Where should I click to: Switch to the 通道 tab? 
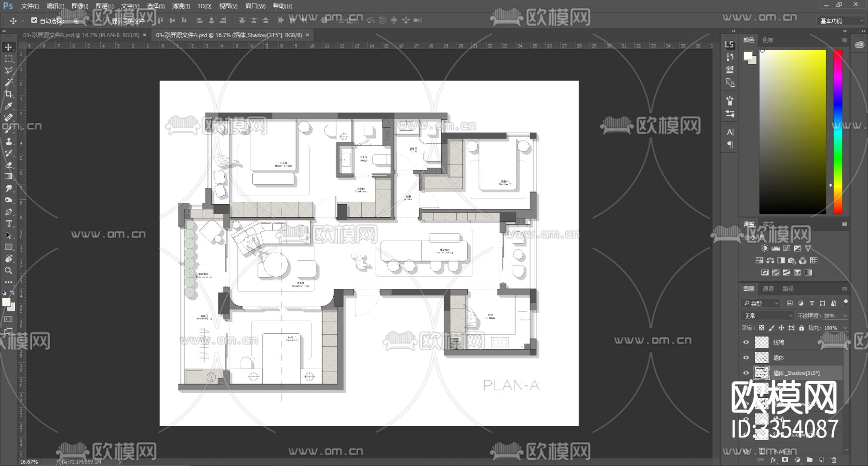tap(768, 288)
